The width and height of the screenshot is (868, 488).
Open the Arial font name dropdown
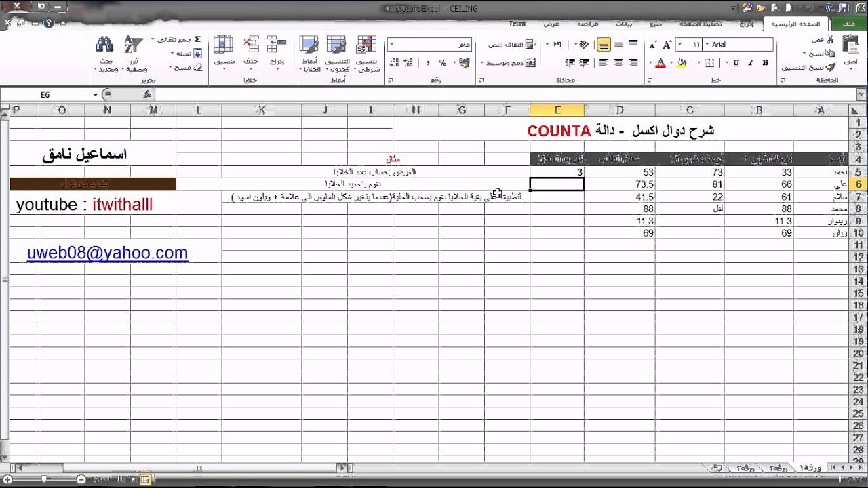707,45
